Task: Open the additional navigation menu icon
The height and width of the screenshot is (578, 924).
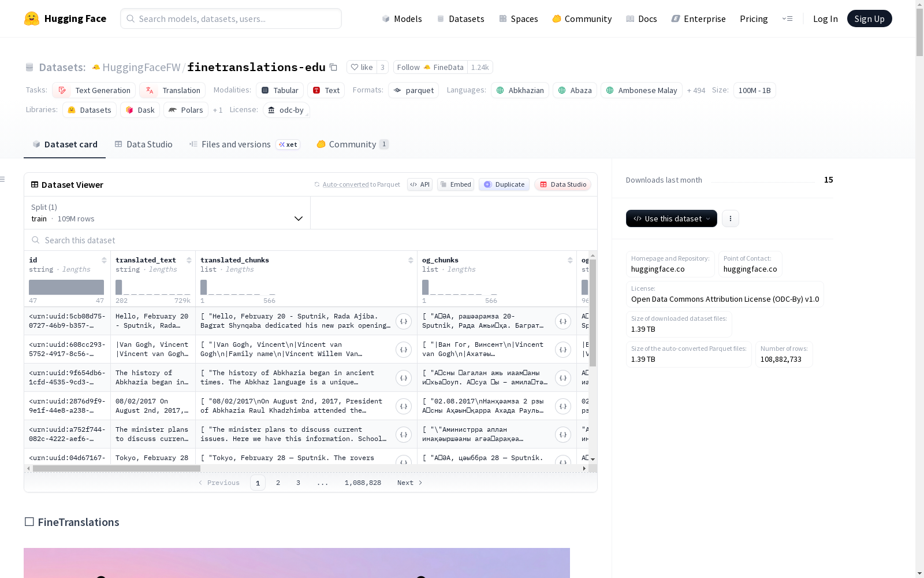Action: pyautogui.click(x=787, y=18)
